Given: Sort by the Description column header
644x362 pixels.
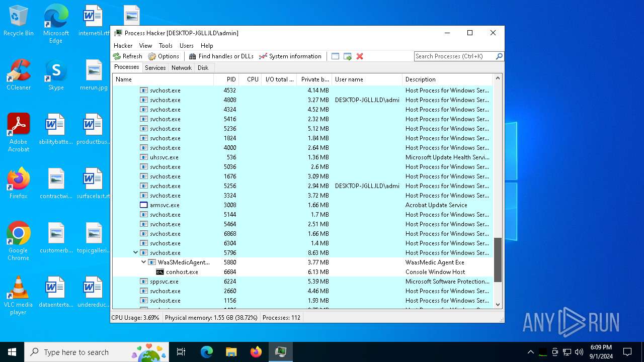Looking at the screenshot, I should point(447,79).
